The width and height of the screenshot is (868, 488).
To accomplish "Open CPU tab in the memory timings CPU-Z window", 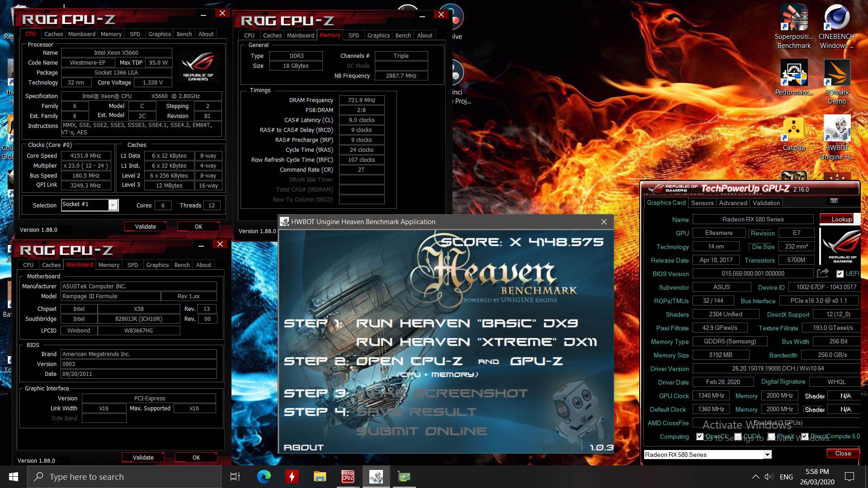I will 249,35.
